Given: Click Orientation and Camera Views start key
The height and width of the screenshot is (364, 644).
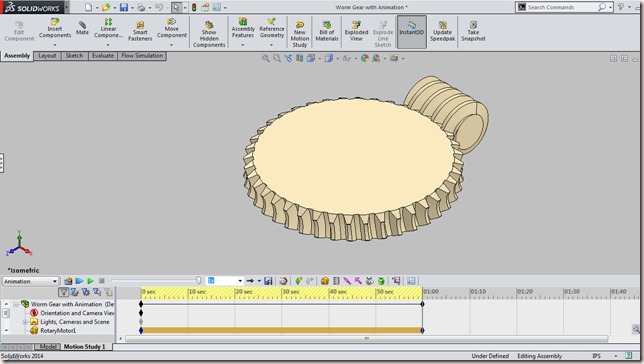Looking at the screenshot, I should point(141,313).
